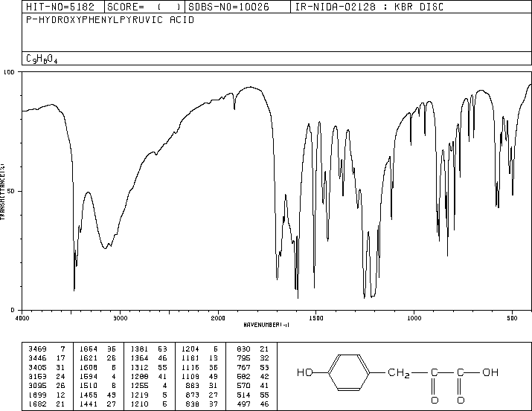Click the 100 transmittance axis label at top
The height and width of the screenshot is (411, 532).
tap(9, 72)
